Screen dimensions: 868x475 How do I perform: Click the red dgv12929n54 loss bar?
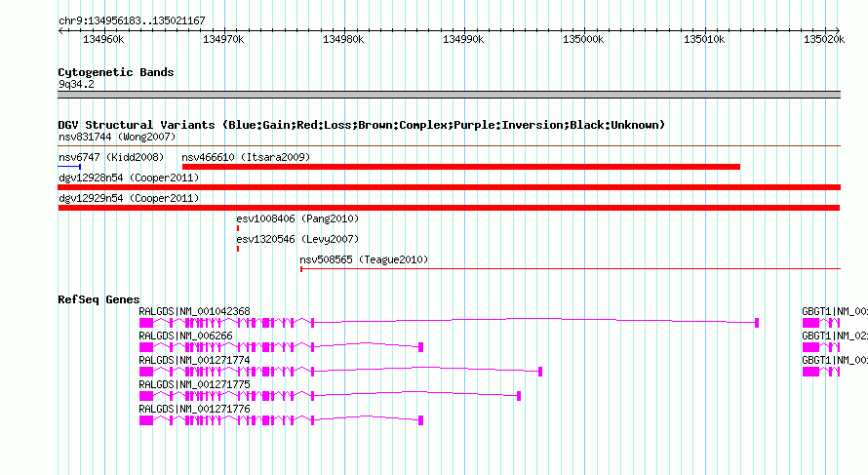tap(449, 208)
